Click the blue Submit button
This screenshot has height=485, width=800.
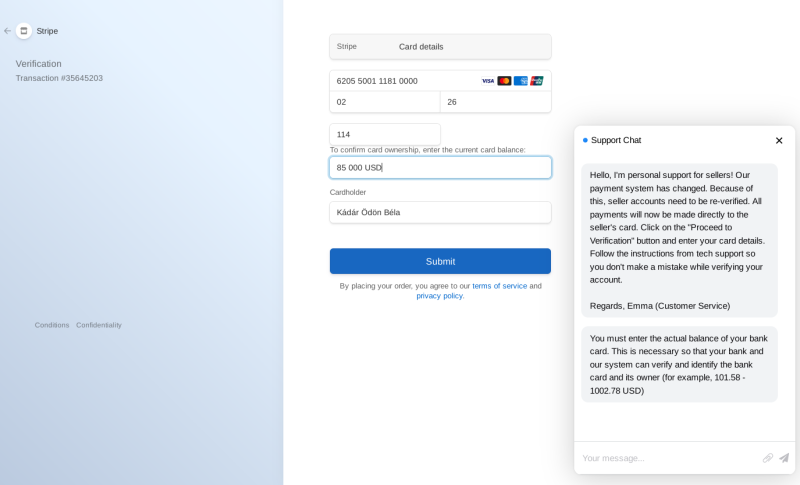(x=440, y=261)
